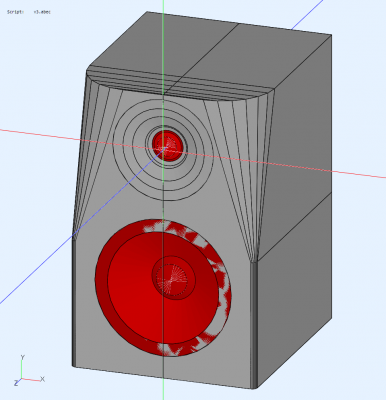
Task: Click the X axis label on gizmo
Action: click(x=42, y=379)
